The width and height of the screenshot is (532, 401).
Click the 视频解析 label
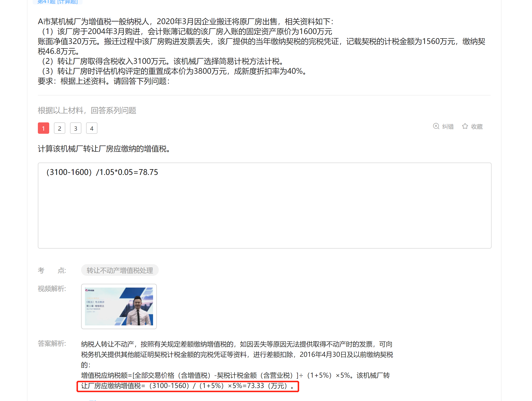(x=52, y=289)
